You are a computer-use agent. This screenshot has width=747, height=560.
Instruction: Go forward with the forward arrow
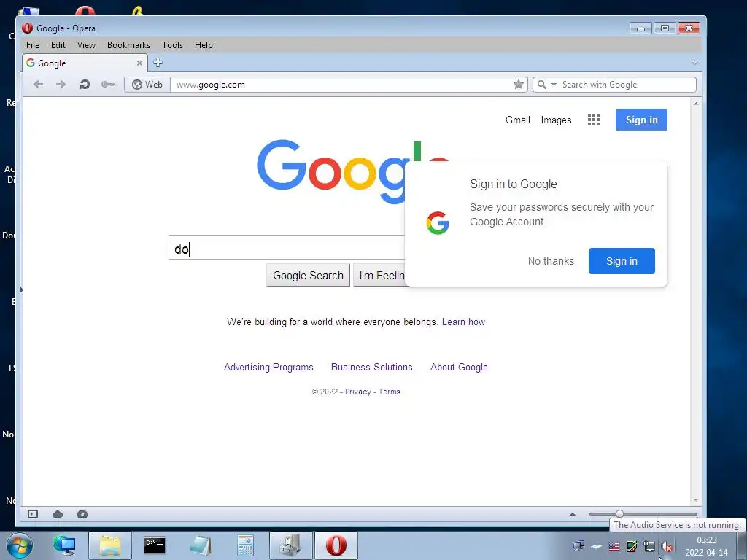pos(61,85)
